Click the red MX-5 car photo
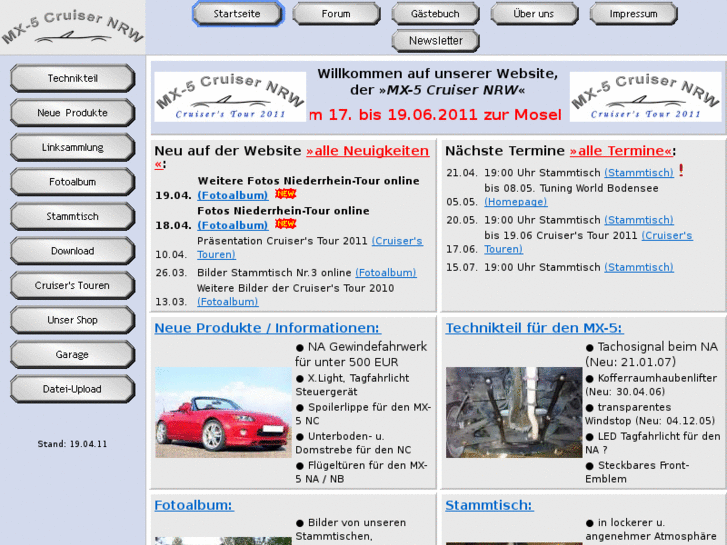This screenshot has width=727, height=545. pos(223,412)
